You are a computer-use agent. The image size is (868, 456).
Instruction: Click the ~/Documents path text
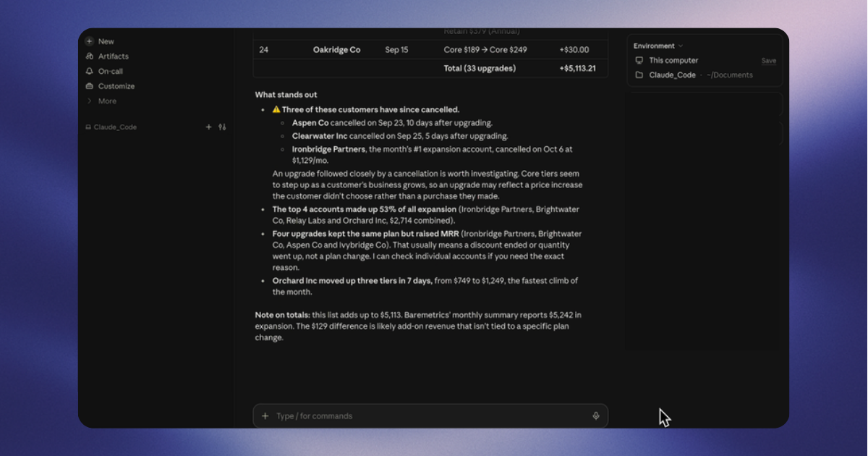729,75
